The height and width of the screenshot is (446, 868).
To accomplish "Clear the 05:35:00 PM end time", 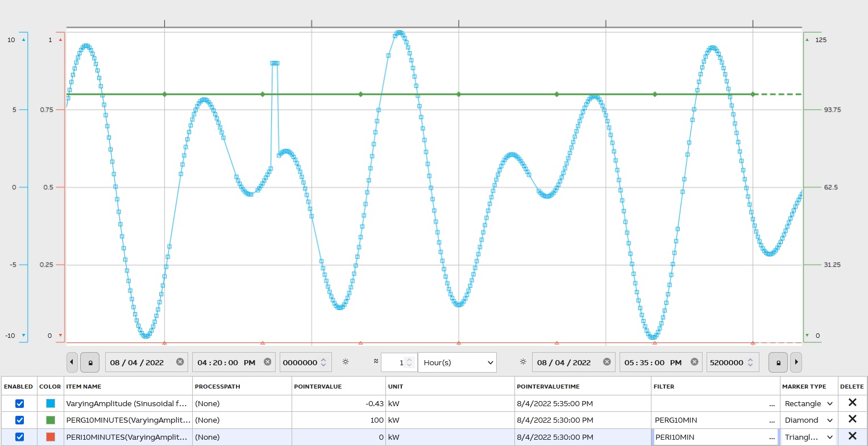I will (x=694, y=362).
